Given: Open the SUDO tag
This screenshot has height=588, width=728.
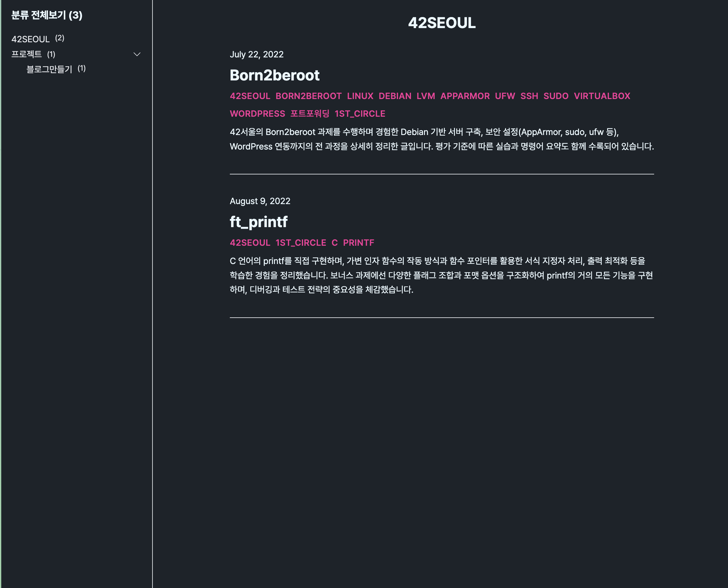Looking at the screenshot, I should 556,96.
